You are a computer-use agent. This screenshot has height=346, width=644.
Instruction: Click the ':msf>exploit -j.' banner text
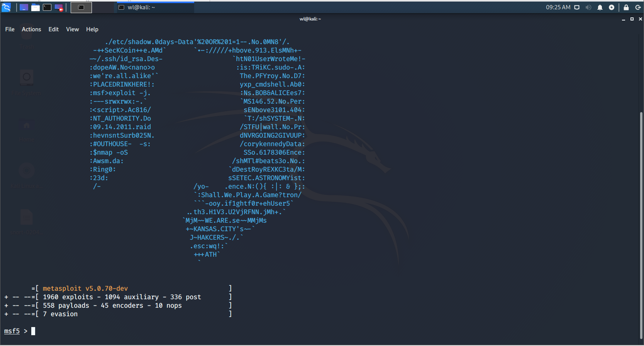tap(120, 93)
